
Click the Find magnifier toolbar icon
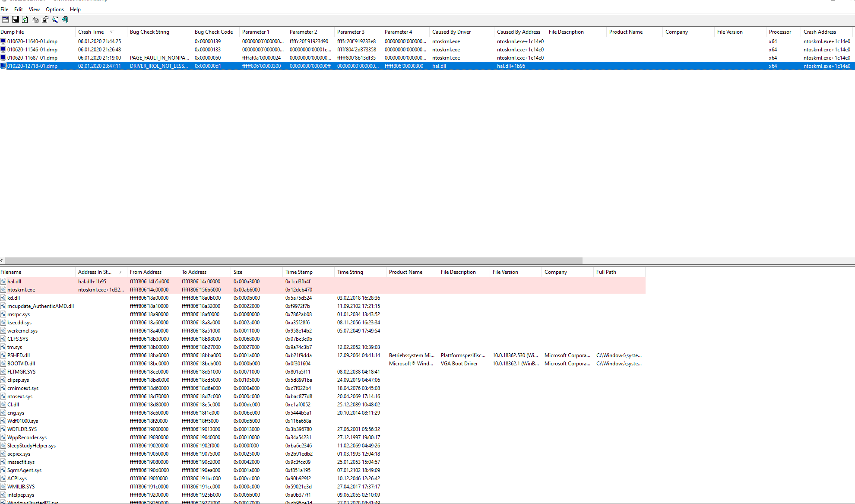click(x=55, y=19)
